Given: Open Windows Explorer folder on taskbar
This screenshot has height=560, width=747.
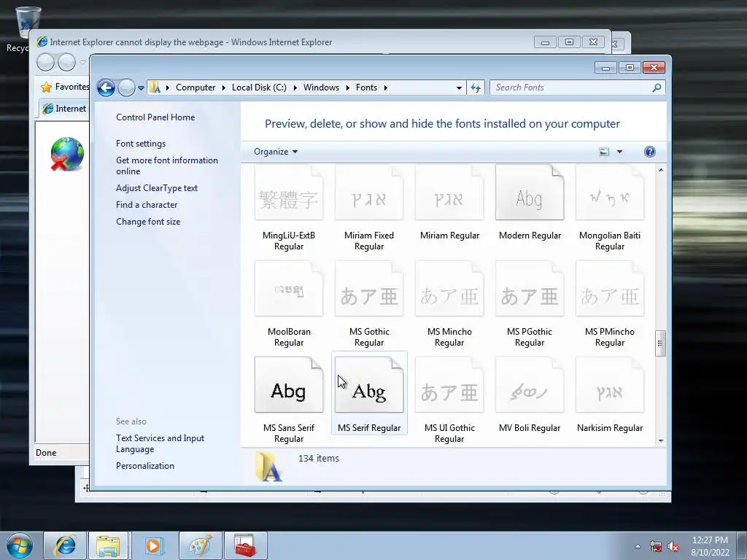Looking at the screenshot, I should click(108, 545).
